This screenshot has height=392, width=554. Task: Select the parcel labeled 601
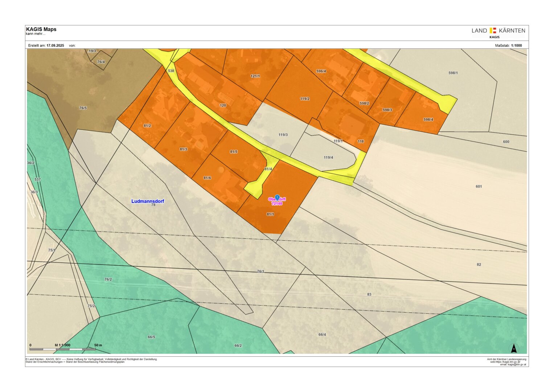click(x=479, y=187)
